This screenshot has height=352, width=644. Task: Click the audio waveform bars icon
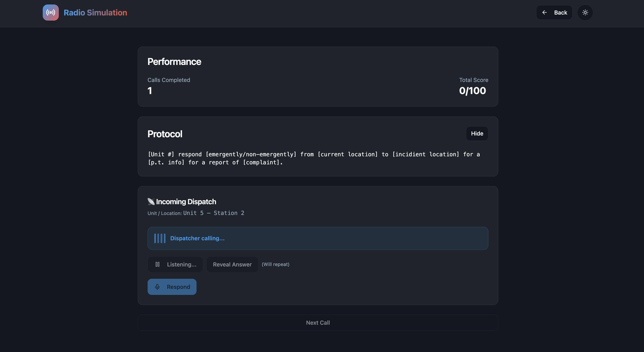point(160,238)
